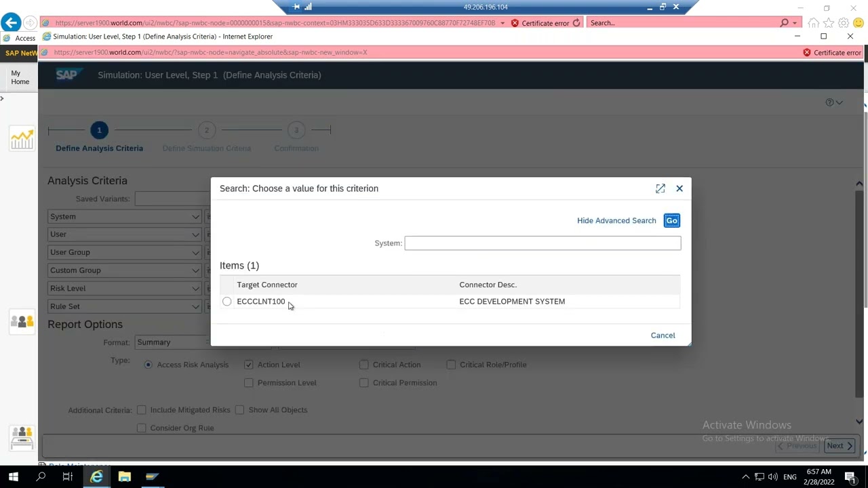
Task: Open the Rule Set criteria dropdown
Action: (x=125, y=306)
